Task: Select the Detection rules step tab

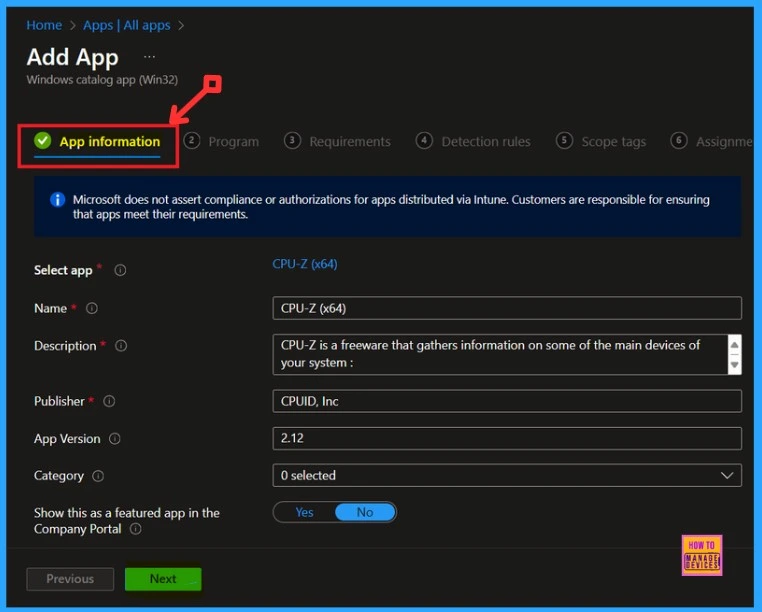Action: (473, 141)
